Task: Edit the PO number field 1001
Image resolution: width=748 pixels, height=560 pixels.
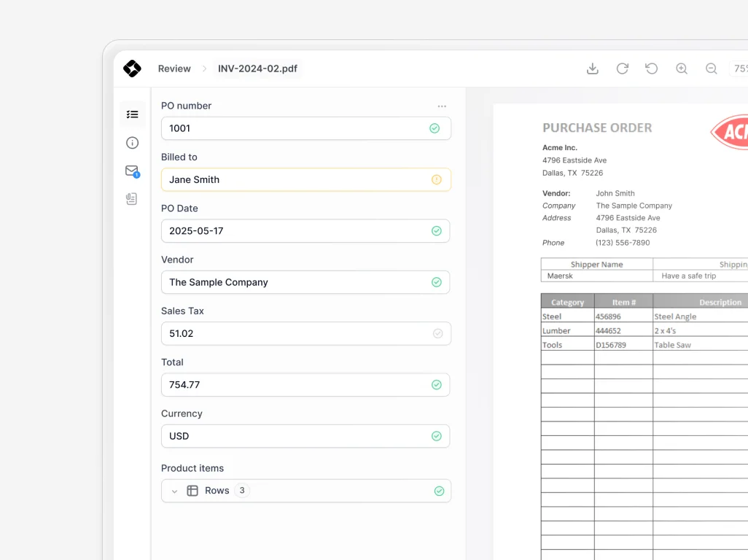Action: [305, 128]
